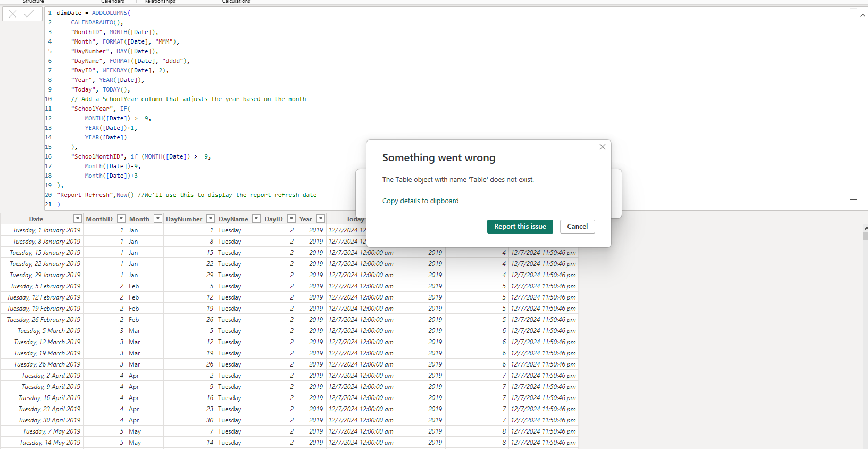Select cell Tuesday, 1 January 2019
Viewport: 868px width, 449px height.
click(x=41, y=230)
